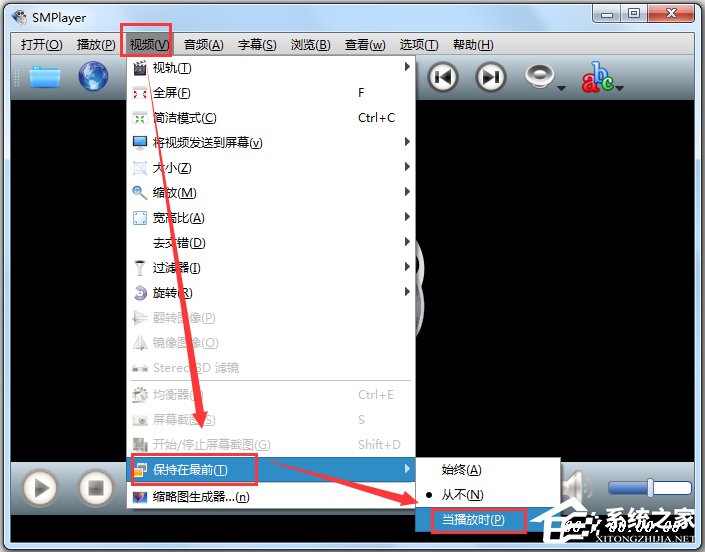The height and width of the screenshot is (552, 705).
Task: Click the previous track button
Action: [x=443, y=77]
